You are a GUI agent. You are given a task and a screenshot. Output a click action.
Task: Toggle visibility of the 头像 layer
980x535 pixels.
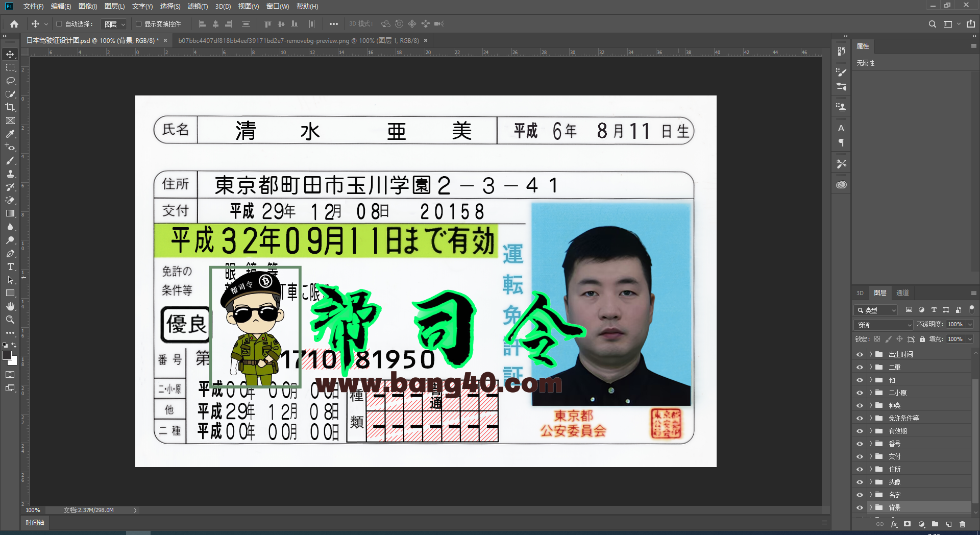coord(860,481)
